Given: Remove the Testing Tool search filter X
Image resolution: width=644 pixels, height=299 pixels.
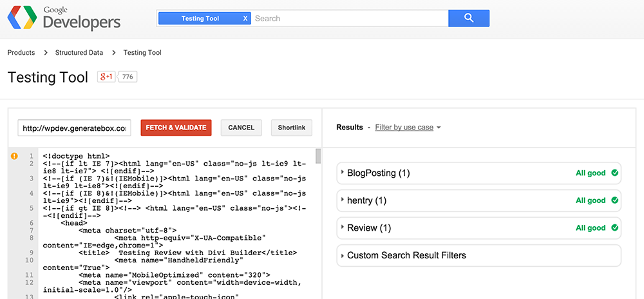Looking at the screenshot, I should (245, 19).
